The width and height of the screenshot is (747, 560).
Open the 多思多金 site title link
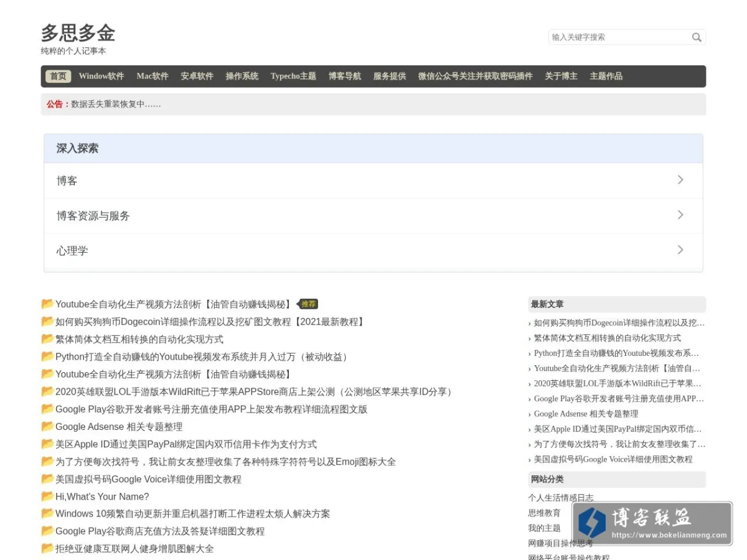[x=78, y=33]
